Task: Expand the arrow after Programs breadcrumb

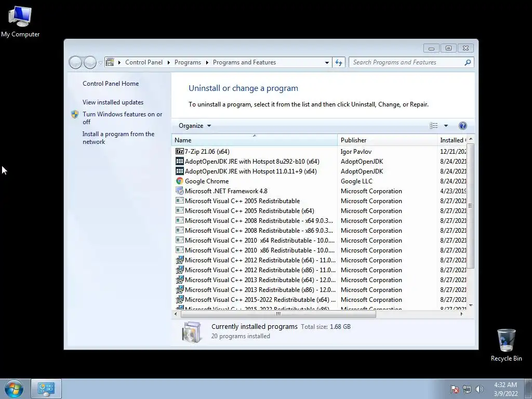Action: 207,62
